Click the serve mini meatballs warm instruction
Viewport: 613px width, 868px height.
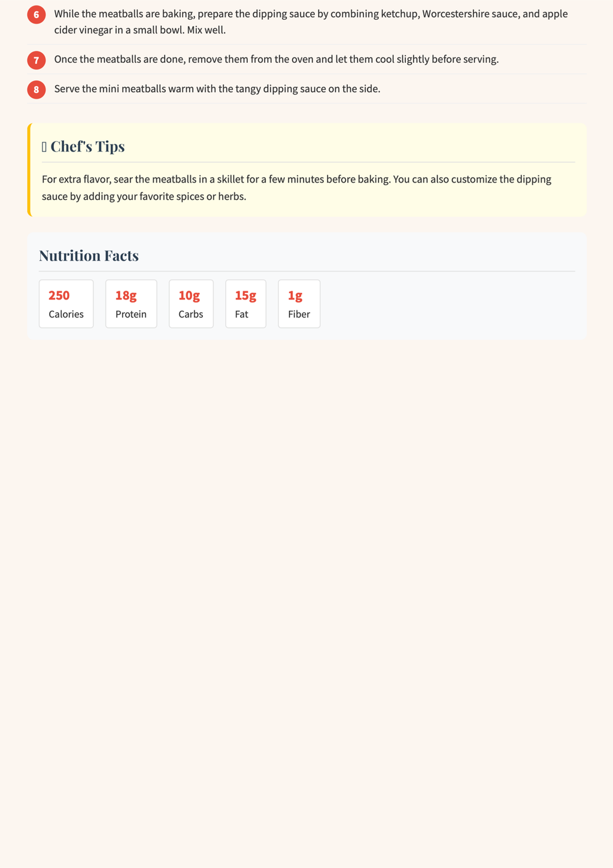pos(217,89)
